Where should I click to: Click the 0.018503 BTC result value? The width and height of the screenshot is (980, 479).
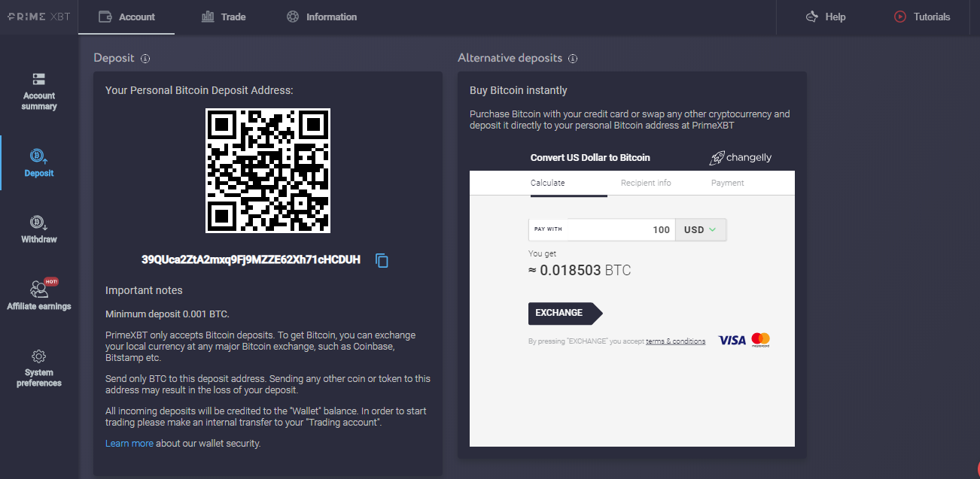[x=580, y=271]
